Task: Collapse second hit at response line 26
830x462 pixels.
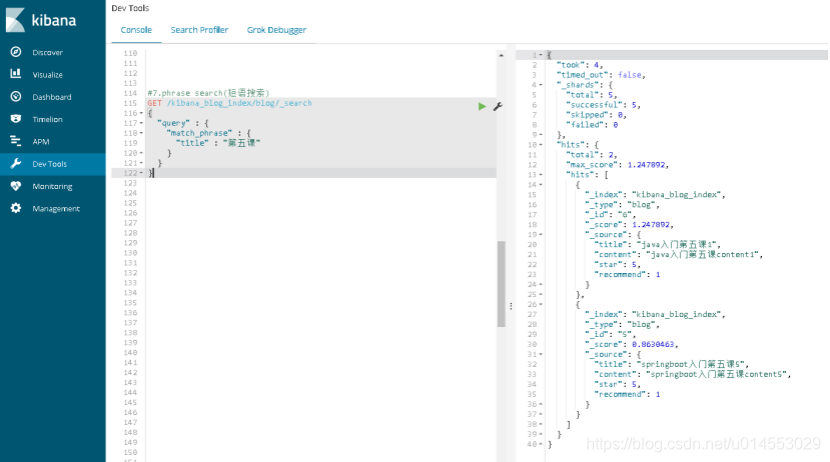Action: pyautogui.click(x=540, y=304)
